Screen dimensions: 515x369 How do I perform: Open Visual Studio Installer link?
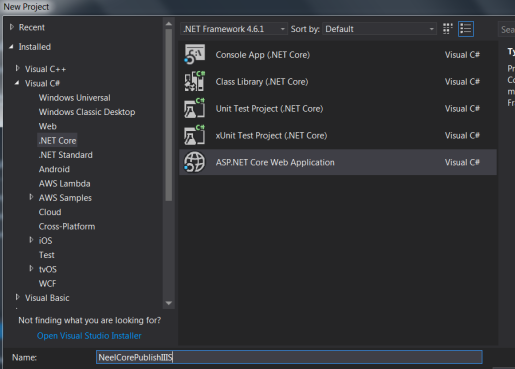pos(89,336)
